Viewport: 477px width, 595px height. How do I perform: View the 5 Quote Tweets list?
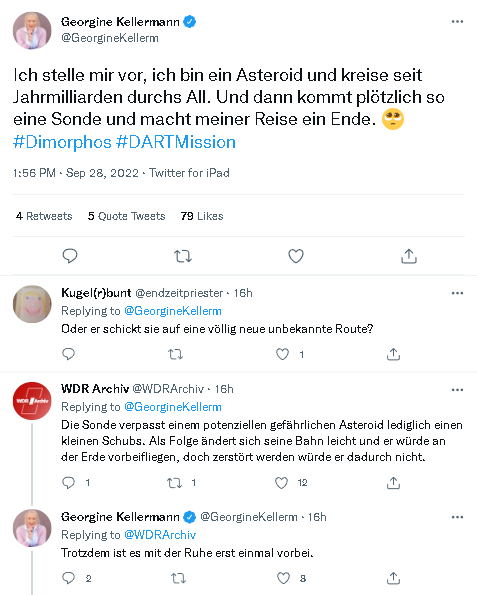pyautogui.click(x=126, y=216)
